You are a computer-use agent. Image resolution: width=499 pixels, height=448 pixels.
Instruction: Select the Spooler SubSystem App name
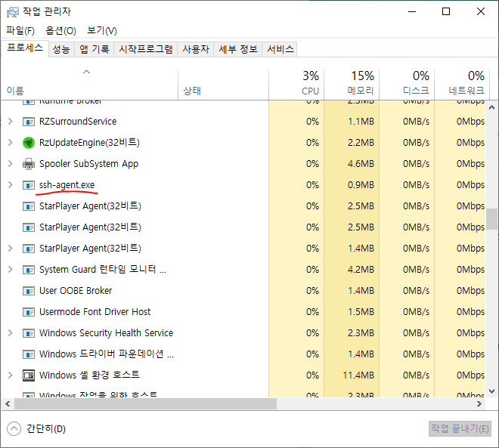point(88,164)
